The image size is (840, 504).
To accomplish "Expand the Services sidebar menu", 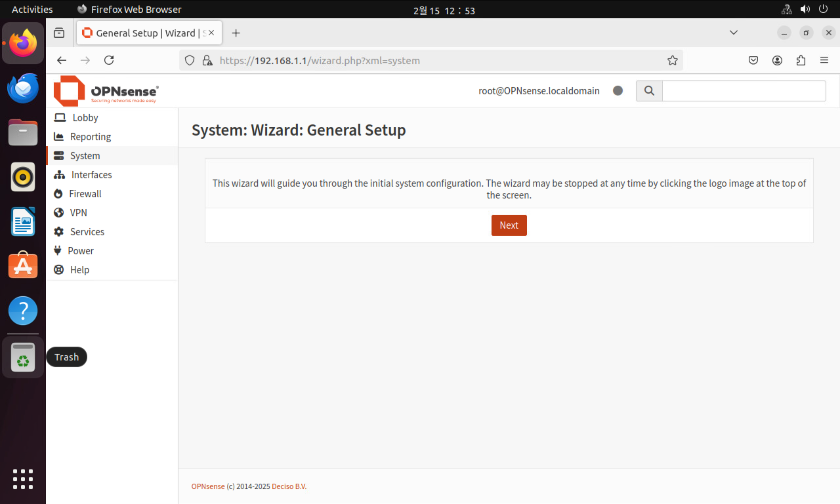I will pyautogui.click(x=87, y=232).
